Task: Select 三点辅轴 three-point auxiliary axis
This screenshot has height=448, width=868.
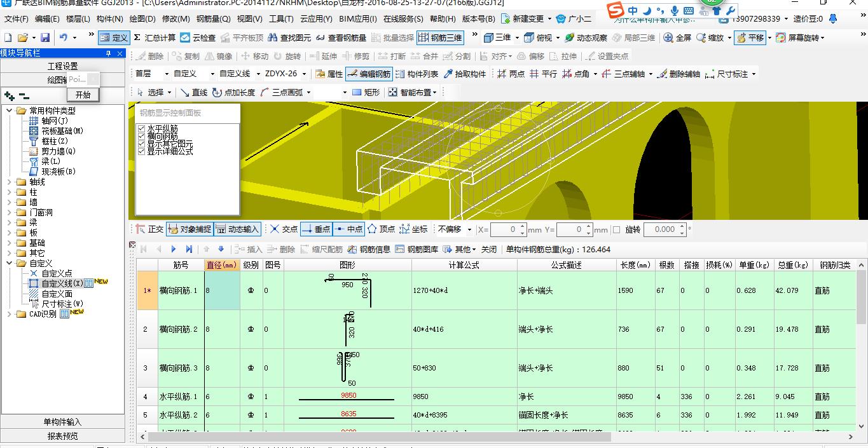Action: (x=623, y=74)
